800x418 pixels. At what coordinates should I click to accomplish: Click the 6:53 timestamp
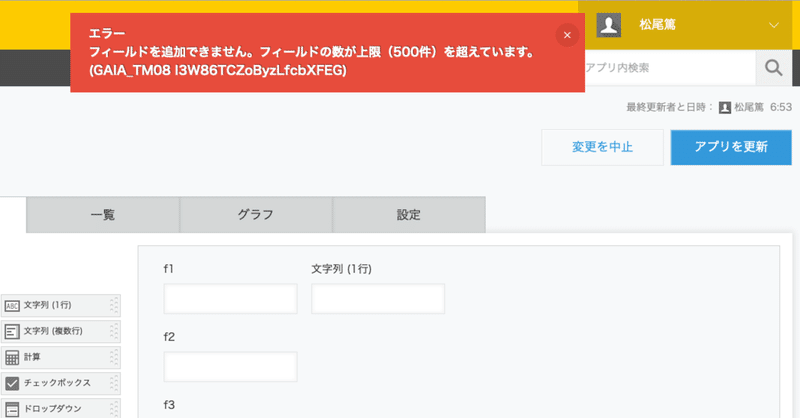tap(781, 107)
